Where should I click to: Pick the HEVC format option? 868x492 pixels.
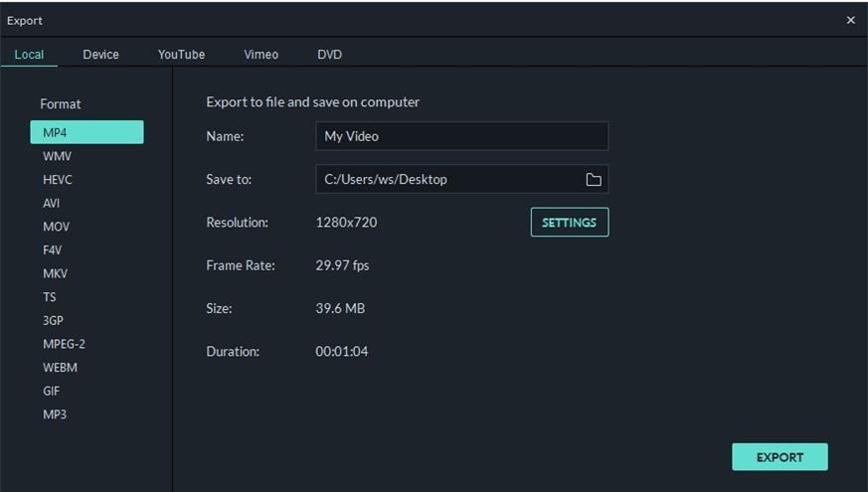click(x=58, y=180)
